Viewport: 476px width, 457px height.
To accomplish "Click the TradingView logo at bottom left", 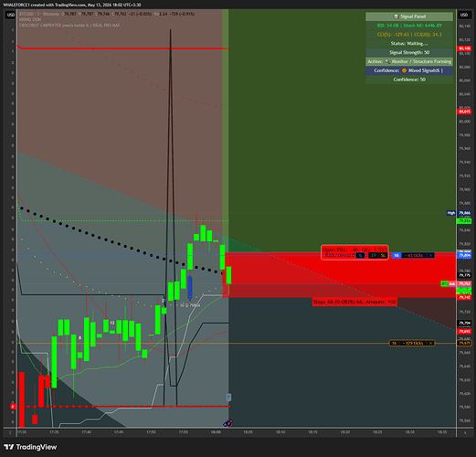I will [30, 447].
